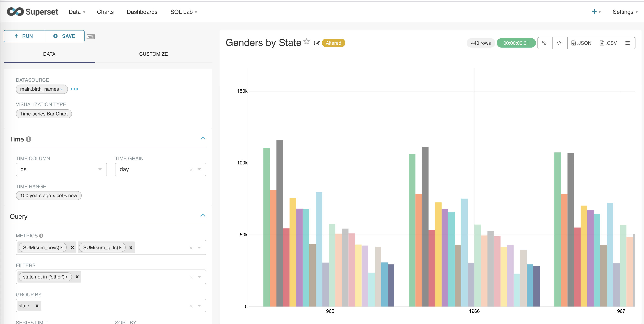The height and width of the screenshot is (324, 644).
Task: Clear the state group by chip
Action: coord(37,306)
